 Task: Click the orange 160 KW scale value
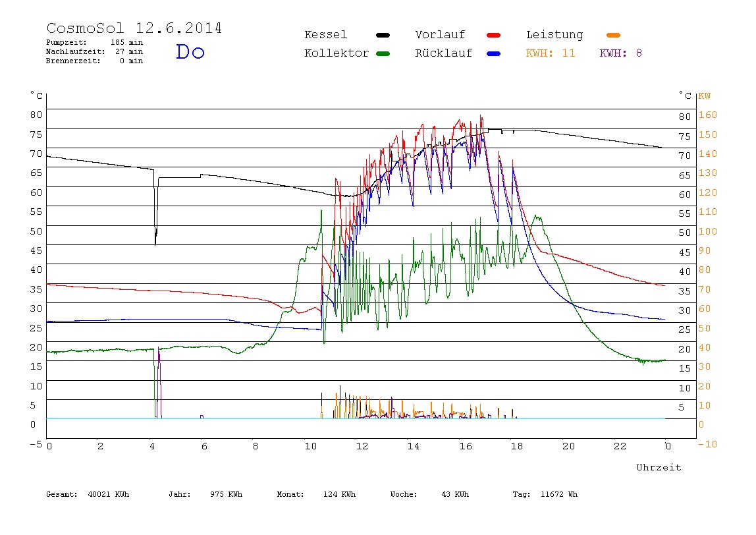pos(708,115)
